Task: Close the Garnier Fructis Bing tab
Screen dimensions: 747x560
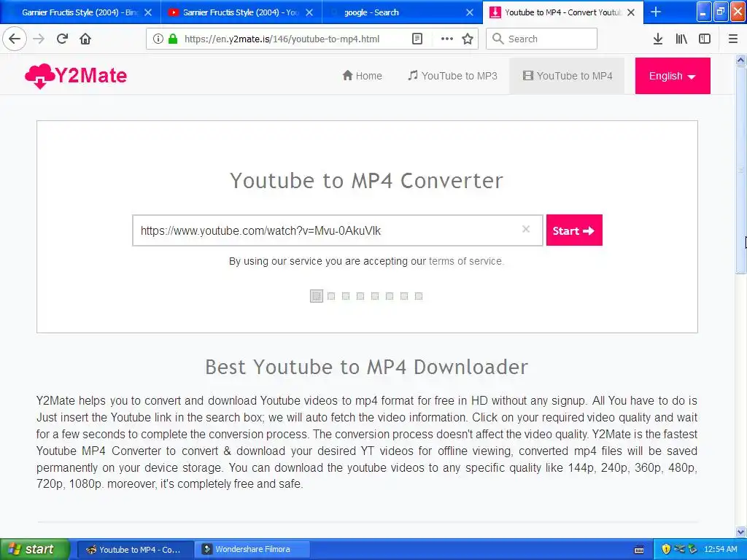Action: [148, 12]
